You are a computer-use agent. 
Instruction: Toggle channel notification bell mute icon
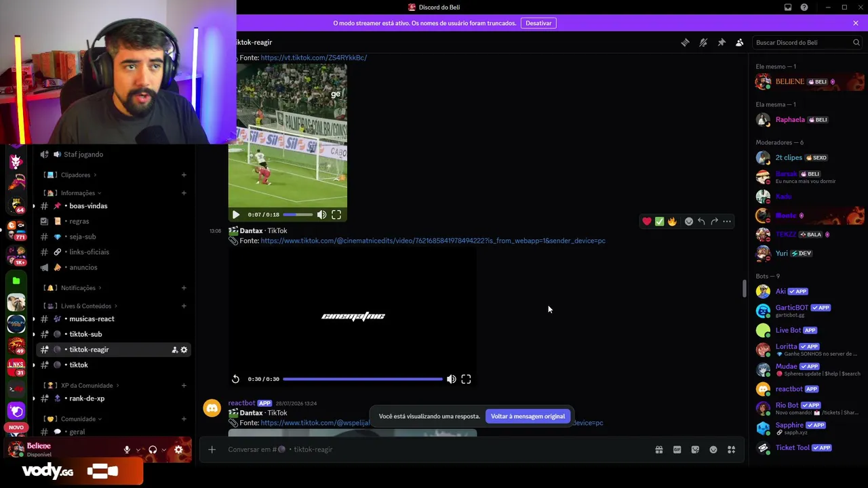pyautogui.click(x=703, y=43)
